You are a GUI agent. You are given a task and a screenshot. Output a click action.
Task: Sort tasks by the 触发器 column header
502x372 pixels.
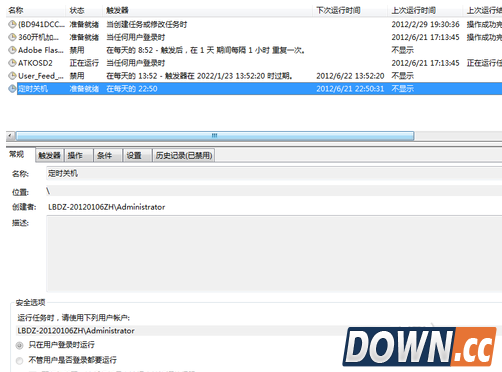[208, 10]
